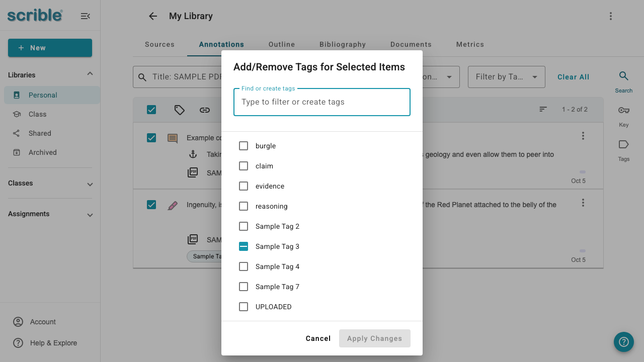Open the My Library more options menu
Screen dimensions: 644x362
610,16
